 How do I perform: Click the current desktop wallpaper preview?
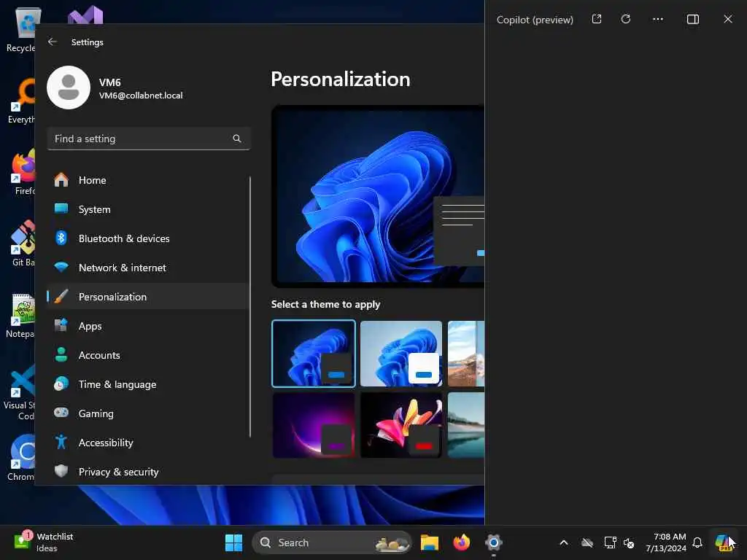click(x=378, y=196)
